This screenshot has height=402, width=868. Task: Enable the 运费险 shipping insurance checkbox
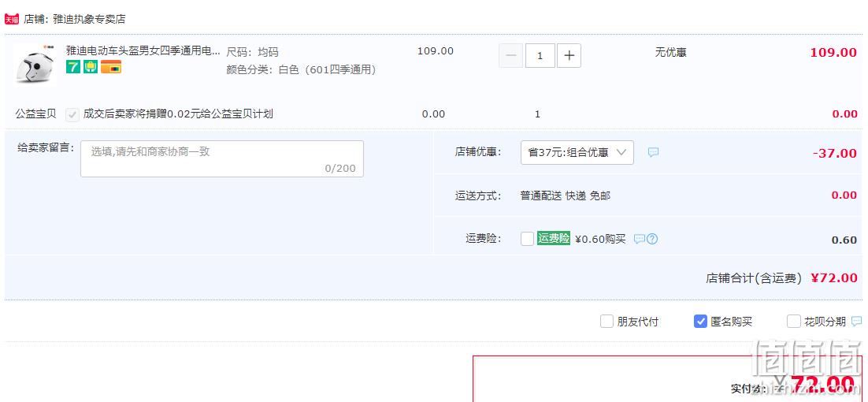click(528, 239)
